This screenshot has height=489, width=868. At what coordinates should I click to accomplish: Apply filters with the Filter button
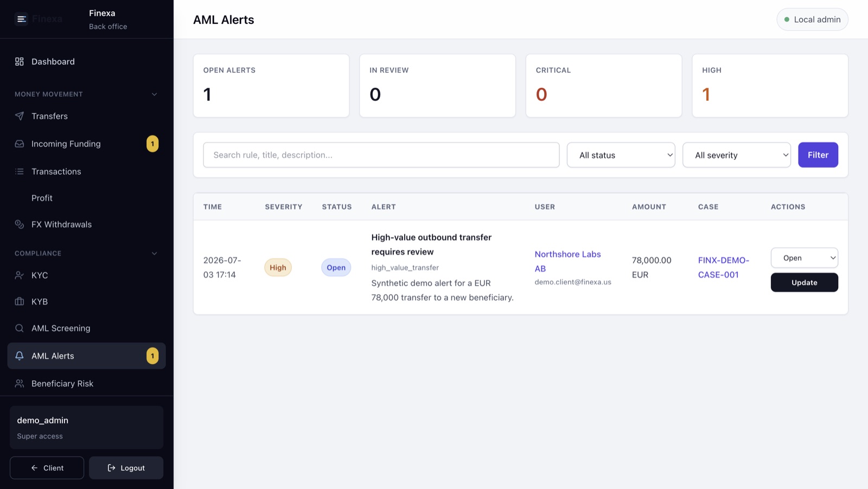click(818, 155)
